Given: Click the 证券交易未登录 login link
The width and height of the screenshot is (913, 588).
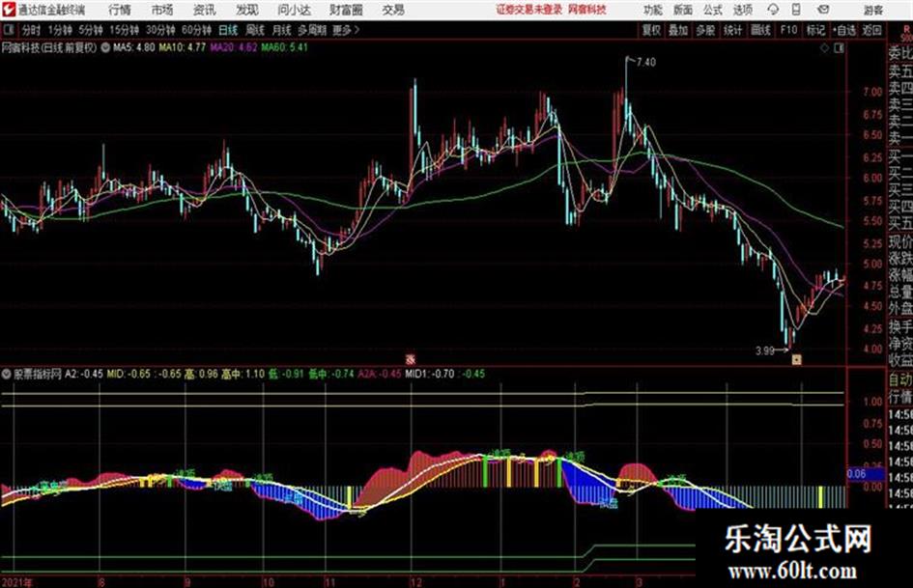Looking at the screenshot, I should tap(529, 10).
